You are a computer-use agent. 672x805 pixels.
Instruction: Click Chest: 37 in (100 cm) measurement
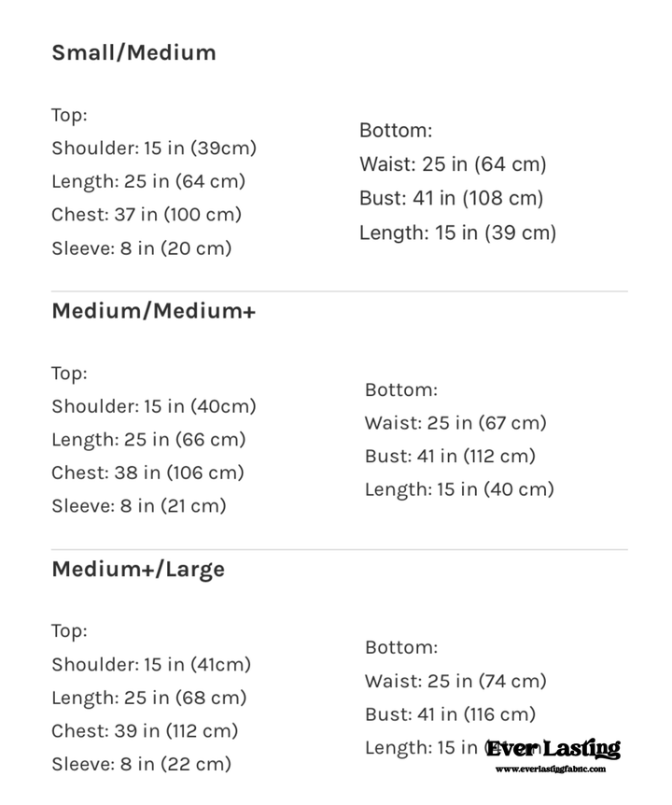147,215
